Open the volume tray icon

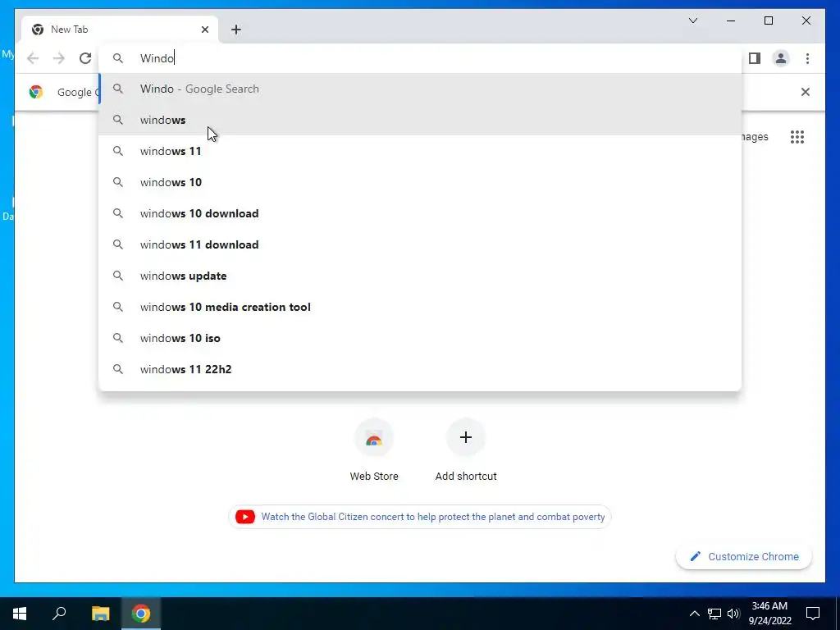[733, 614]
